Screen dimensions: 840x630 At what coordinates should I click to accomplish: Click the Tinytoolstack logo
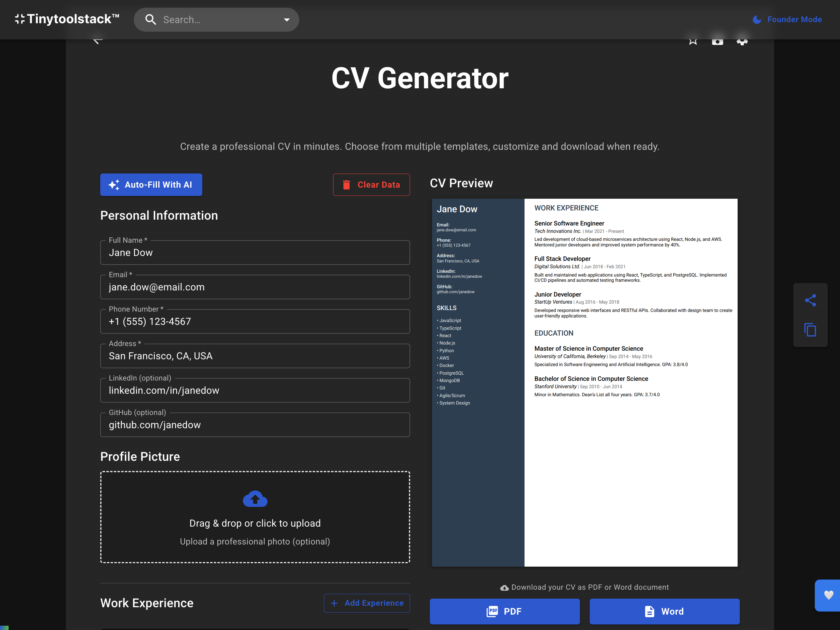pyautogui.click(x=67, y=19)
